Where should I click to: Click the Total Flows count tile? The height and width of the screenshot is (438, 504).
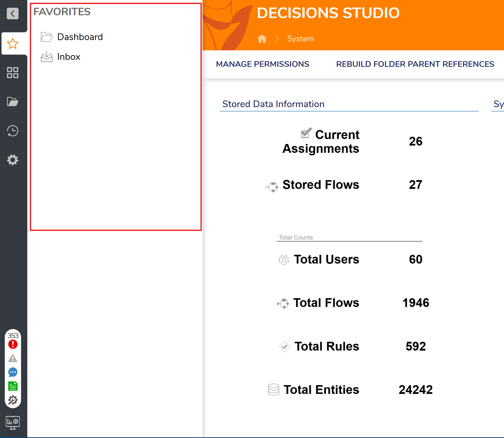tap(353, 303)
